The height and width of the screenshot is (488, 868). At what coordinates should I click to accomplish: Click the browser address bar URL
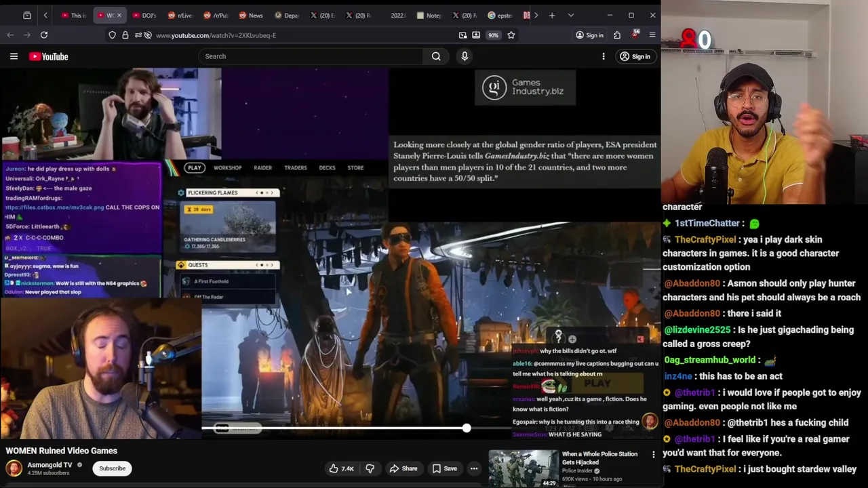tap(216, 35)
